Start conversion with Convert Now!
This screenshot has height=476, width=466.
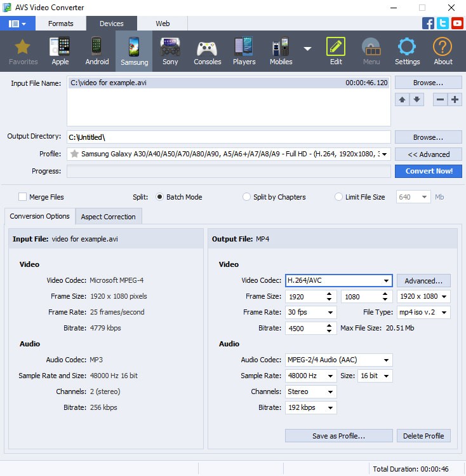pyautogui.click(x=428, y=171)
